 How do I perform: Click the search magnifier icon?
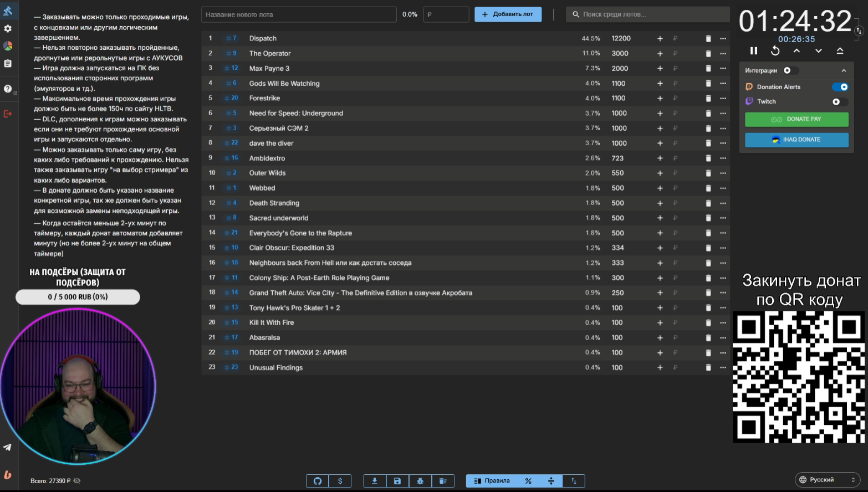[x=576, y=14]
